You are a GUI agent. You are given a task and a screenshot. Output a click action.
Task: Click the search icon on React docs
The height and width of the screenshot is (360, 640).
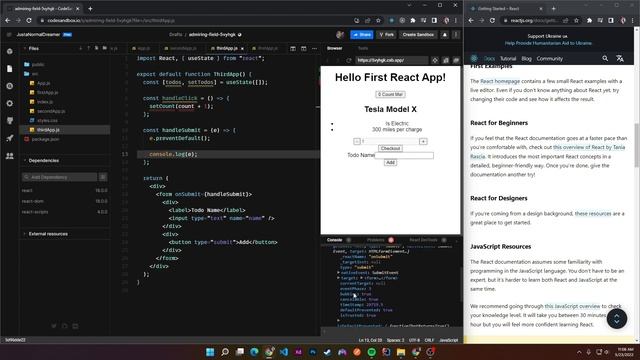pos(605,58)
